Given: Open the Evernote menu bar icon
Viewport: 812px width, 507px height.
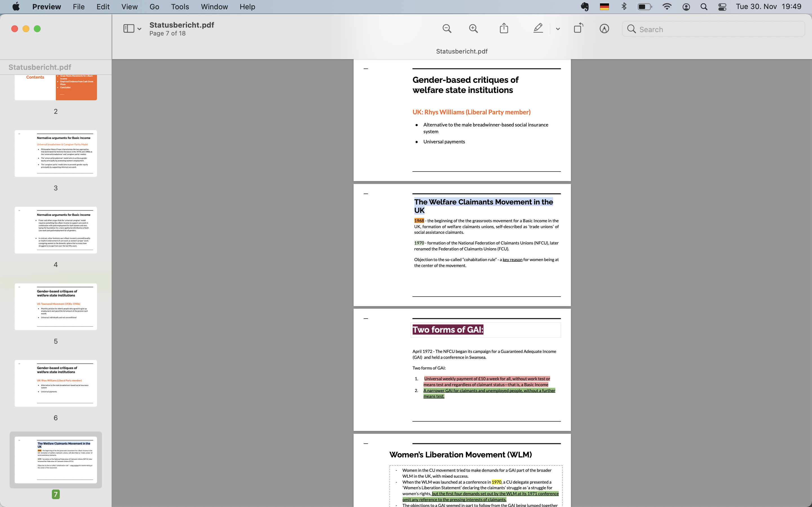Looking at the screenshot, I should (584, 7).
